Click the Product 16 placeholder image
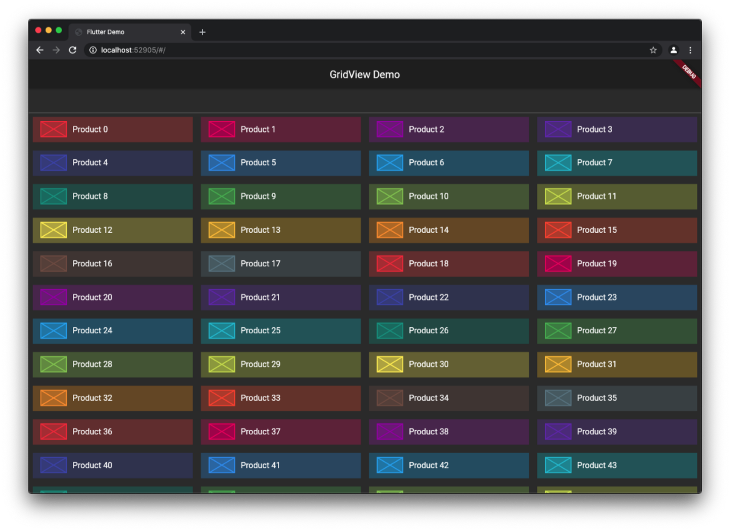The width and height of the screenshot is (730, 531). (x=53, y=264)
